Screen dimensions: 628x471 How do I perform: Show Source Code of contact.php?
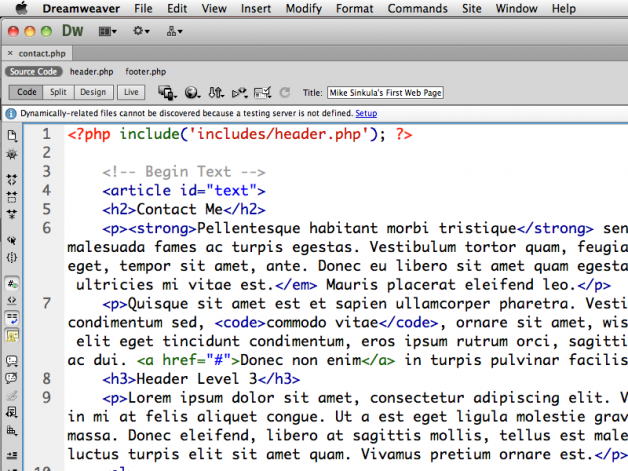click(34, 72)
